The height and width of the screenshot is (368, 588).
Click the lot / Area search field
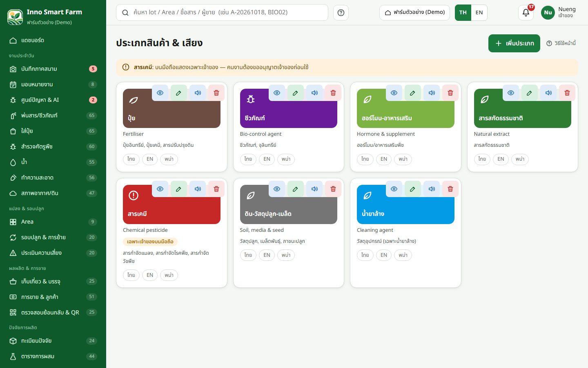(x=222, y=13)
